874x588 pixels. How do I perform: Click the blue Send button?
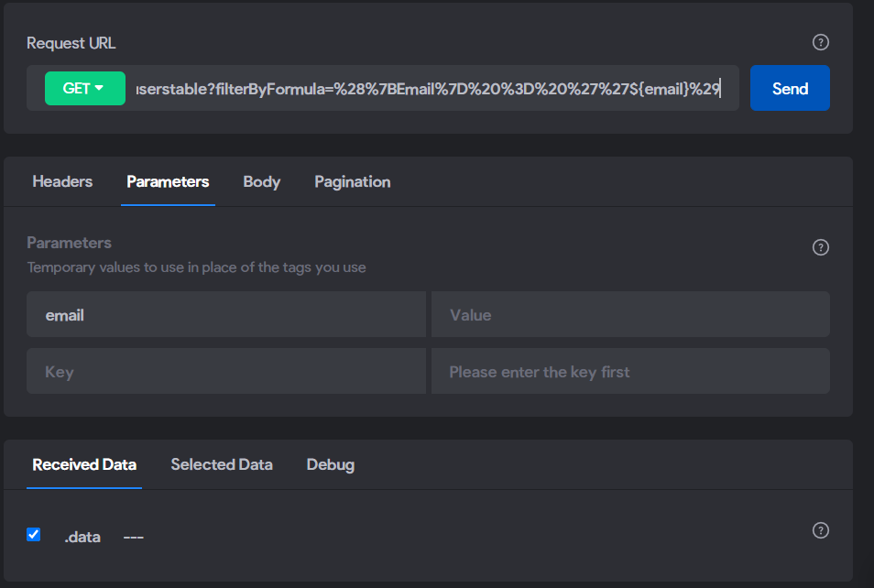(790, 88)
